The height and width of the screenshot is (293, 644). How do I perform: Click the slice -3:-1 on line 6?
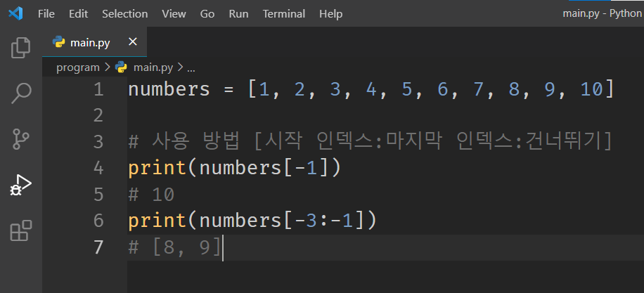pyautogui.click(x=324, y=221)
